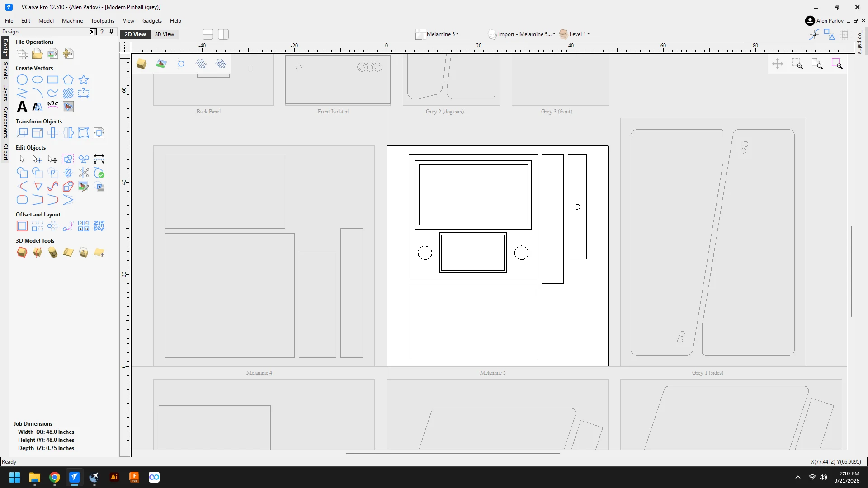Viewport: 868px width, 488px height.
Task: Toggle the grid snap icon
Action: tap(845, 34)
